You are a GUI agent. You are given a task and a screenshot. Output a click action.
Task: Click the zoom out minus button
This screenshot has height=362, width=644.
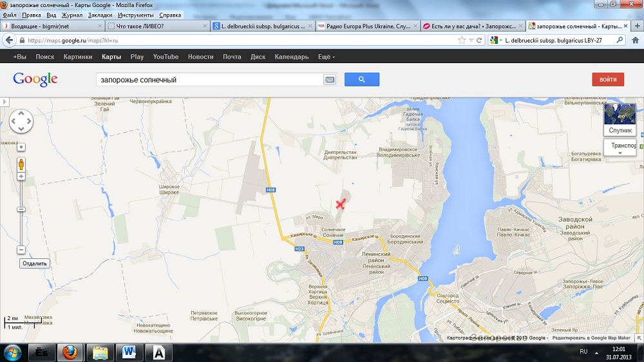(x=21, y=250)
